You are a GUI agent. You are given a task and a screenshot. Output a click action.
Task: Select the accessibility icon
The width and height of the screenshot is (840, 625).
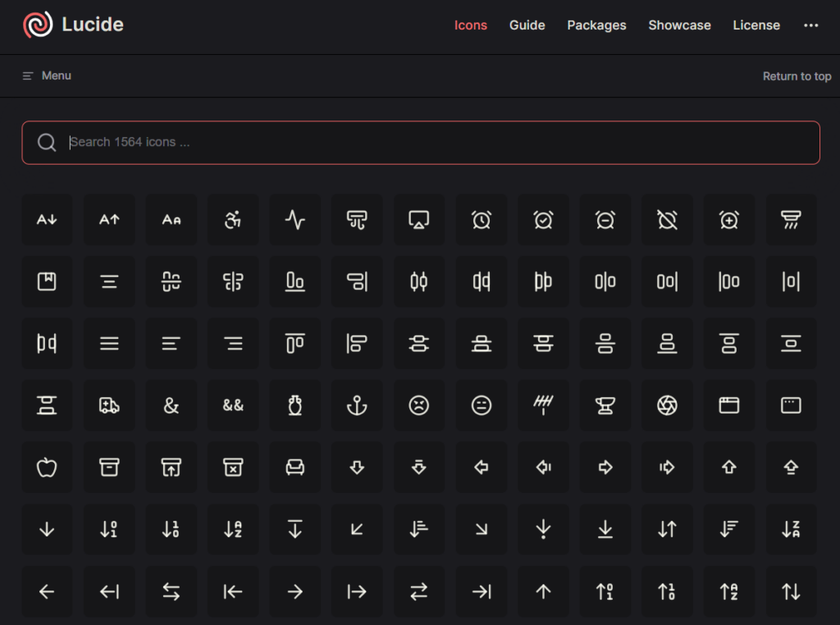point(233,219)
